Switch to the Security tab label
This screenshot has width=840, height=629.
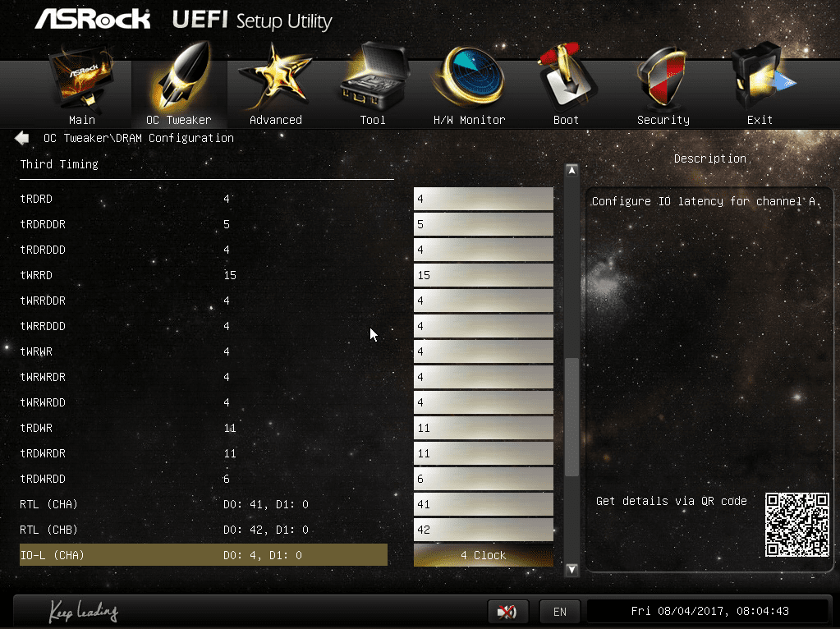(663, 120)
